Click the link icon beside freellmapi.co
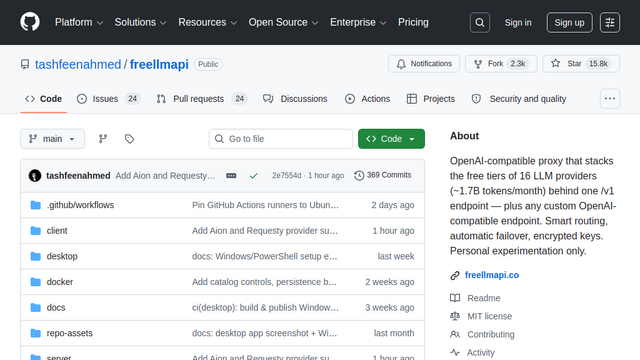This screenshot has height=360, width=640. tap(455, 276)
